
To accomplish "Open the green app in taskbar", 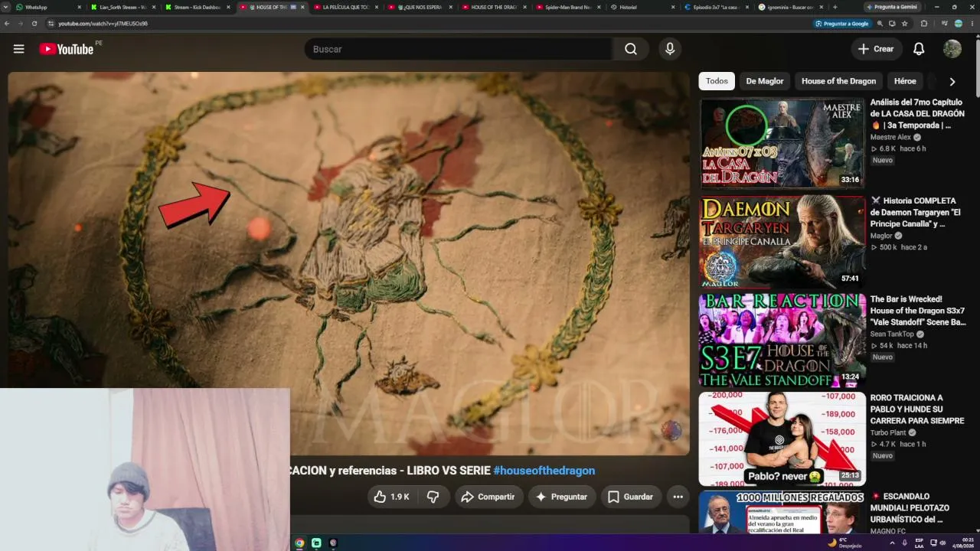I will (x=316, y=543).
